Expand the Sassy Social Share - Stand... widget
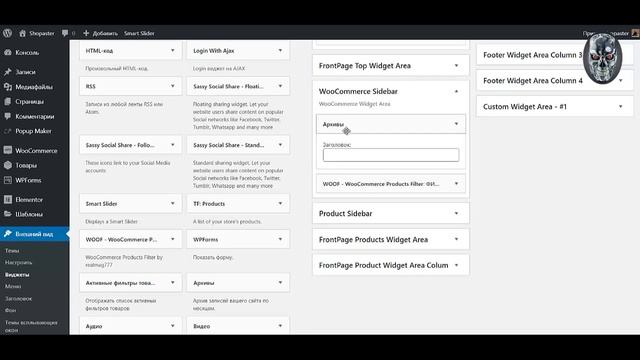Viewport: 640px width, 360px height. tap(280, 145)
